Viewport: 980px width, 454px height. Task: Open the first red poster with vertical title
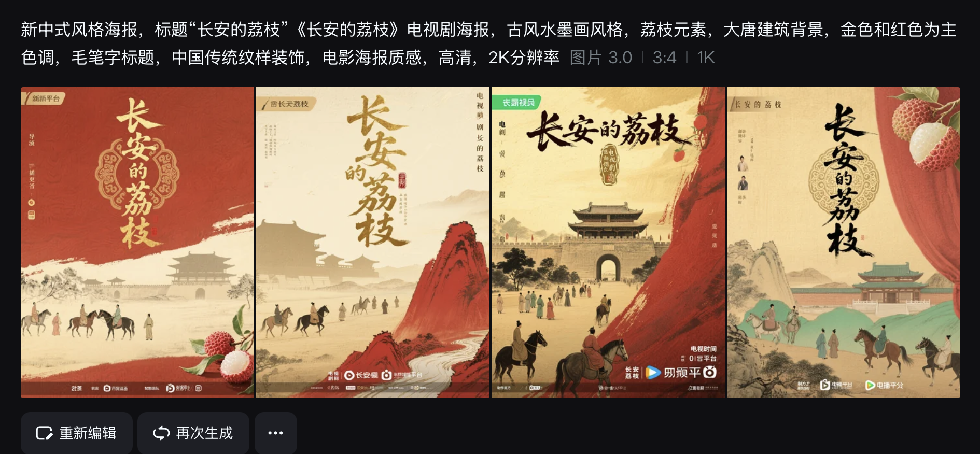click(x=137, y=242)
